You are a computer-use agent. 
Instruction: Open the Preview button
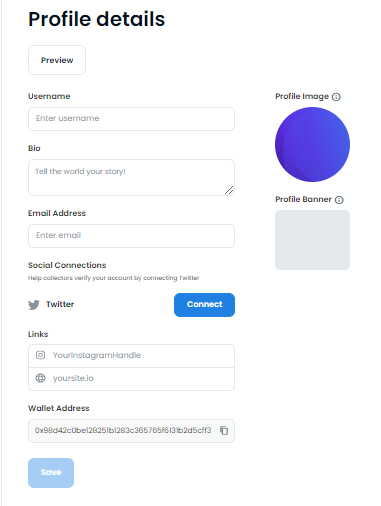coord(57,60)
